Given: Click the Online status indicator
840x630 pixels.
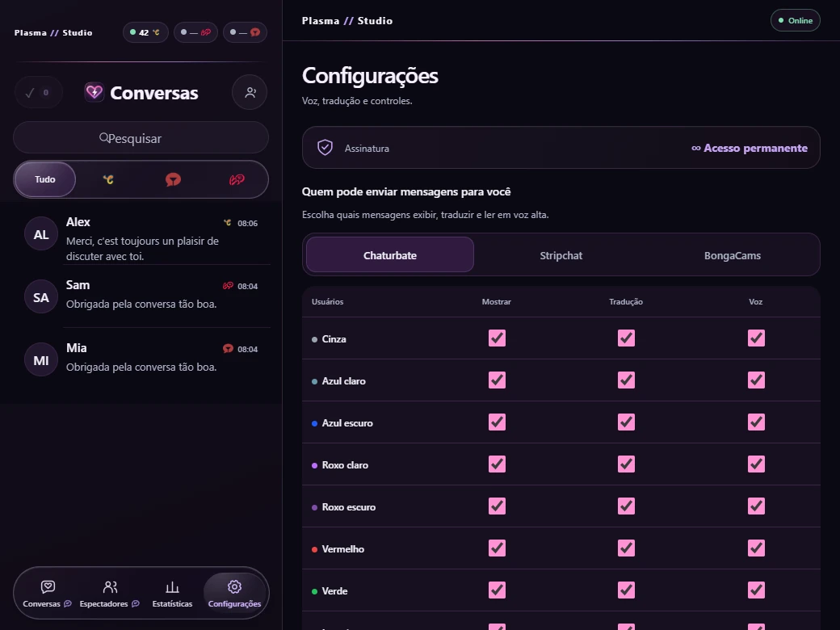Looking at the screenshot, I should 795,20.
